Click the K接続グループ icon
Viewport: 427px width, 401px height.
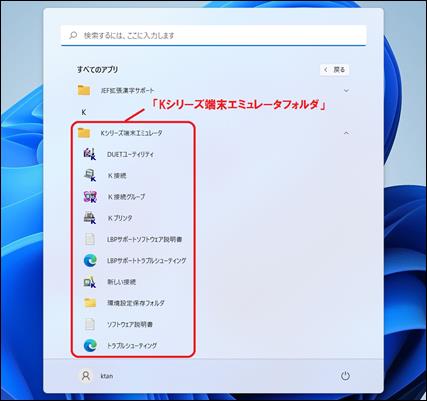tap(90, 197)
